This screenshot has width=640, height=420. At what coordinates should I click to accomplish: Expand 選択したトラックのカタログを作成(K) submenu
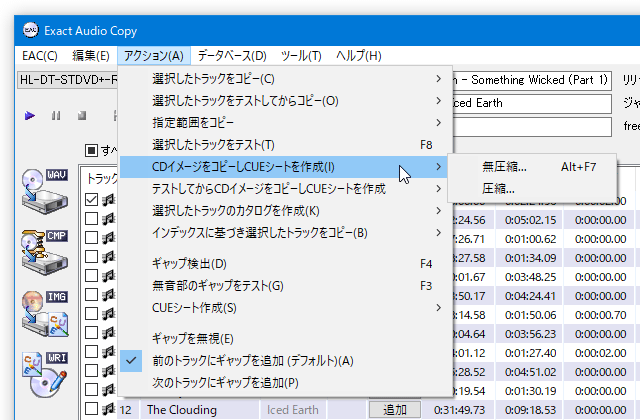coord(286,211)
